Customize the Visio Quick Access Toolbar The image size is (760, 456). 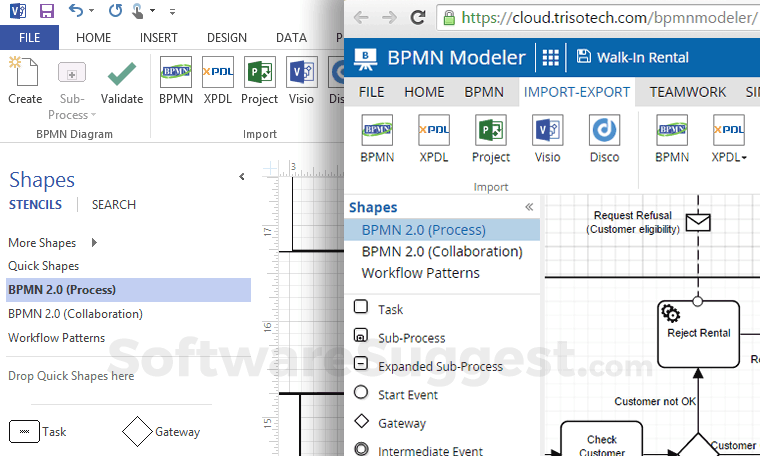pyautogui.click(x=172, y=11)
